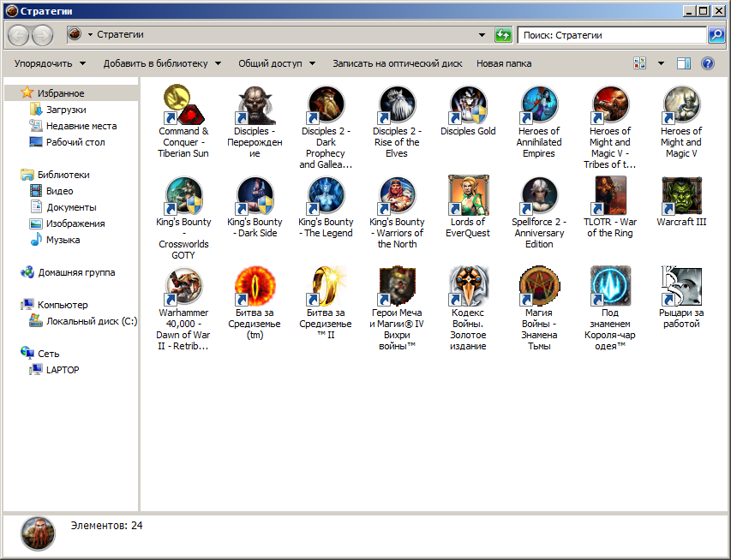The height and width of the screenshot is (560, 731).
Task: Select Герои Меча и Магии IV Вихри войны
Action: [397, 287]
